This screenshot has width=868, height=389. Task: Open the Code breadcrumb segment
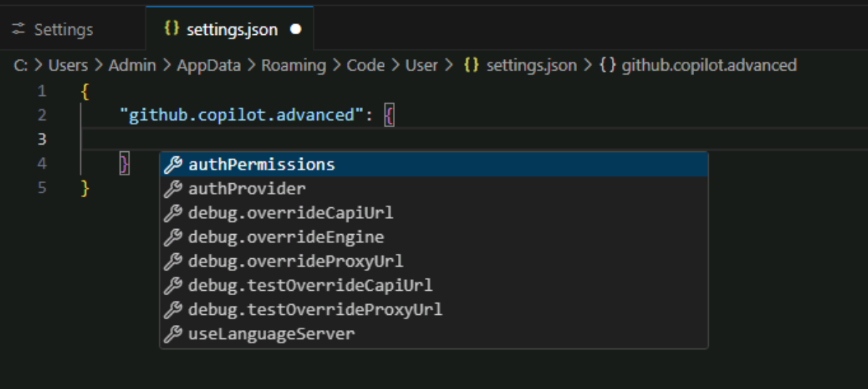365,65
